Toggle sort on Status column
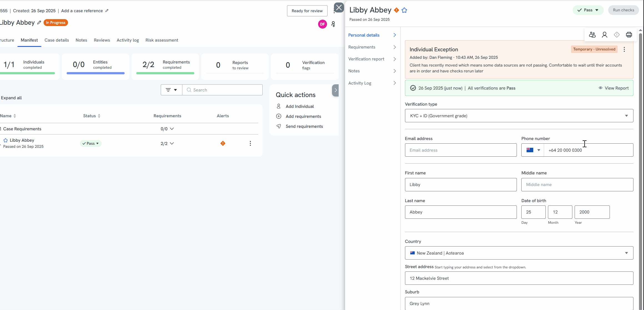 [x=99, y=116]
